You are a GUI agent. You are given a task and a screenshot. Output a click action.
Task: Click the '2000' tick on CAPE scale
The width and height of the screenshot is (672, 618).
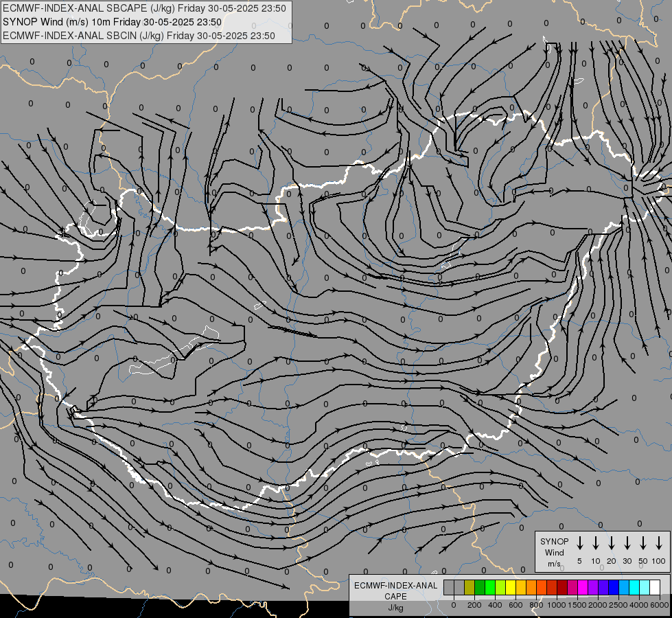(598, 605)
